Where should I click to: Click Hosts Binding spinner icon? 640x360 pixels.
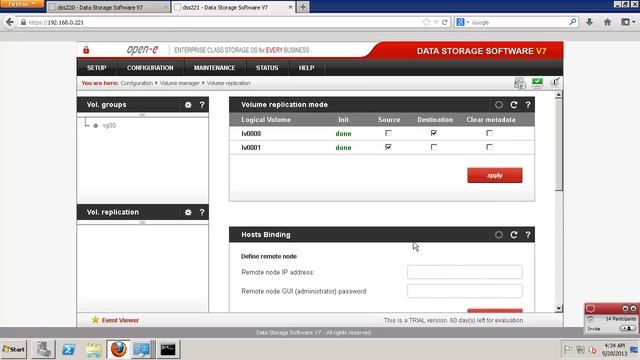[499, 235]
